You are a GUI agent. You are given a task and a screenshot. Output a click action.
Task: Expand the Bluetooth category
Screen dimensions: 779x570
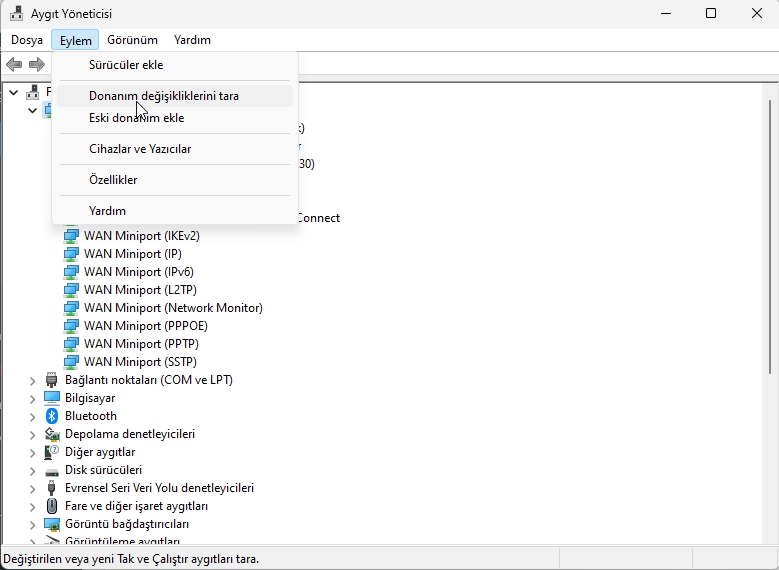32,417
